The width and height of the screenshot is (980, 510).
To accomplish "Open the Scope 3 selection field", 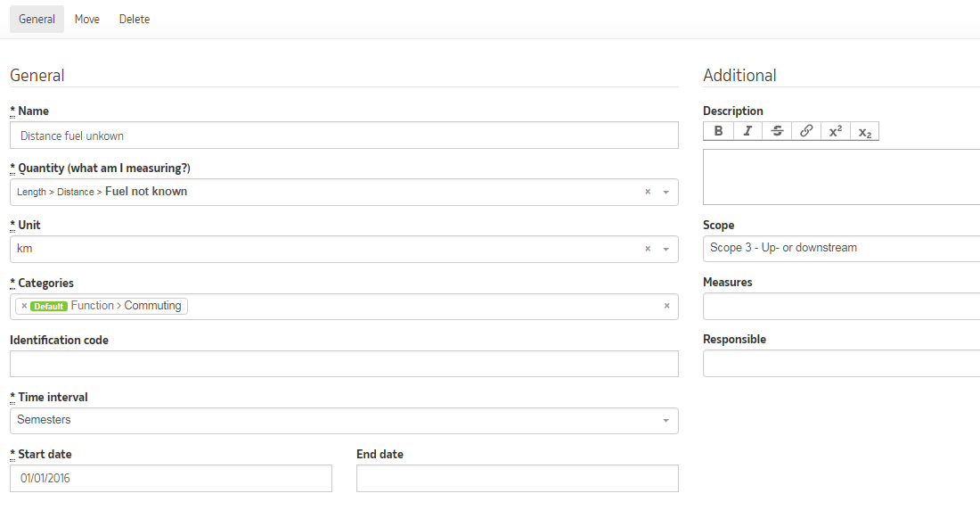I will [841, 249].
